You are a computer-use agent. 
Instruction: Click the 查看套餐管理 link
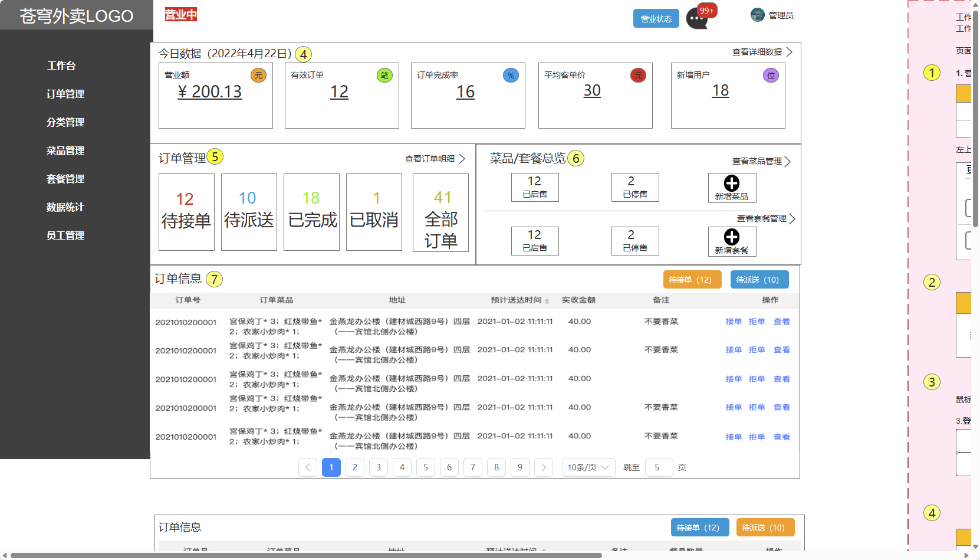tap(762, 218)
